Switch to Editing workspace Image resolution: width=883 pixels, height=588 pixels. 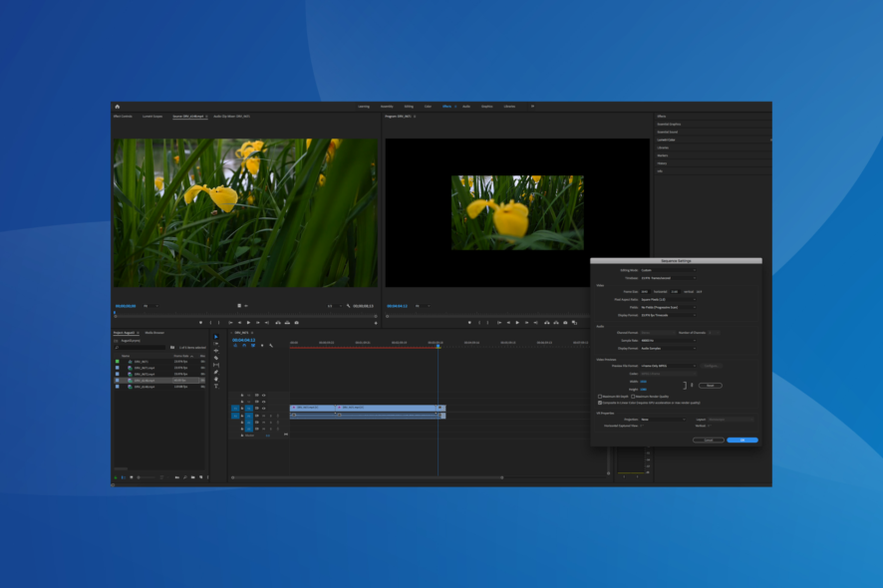409,107
